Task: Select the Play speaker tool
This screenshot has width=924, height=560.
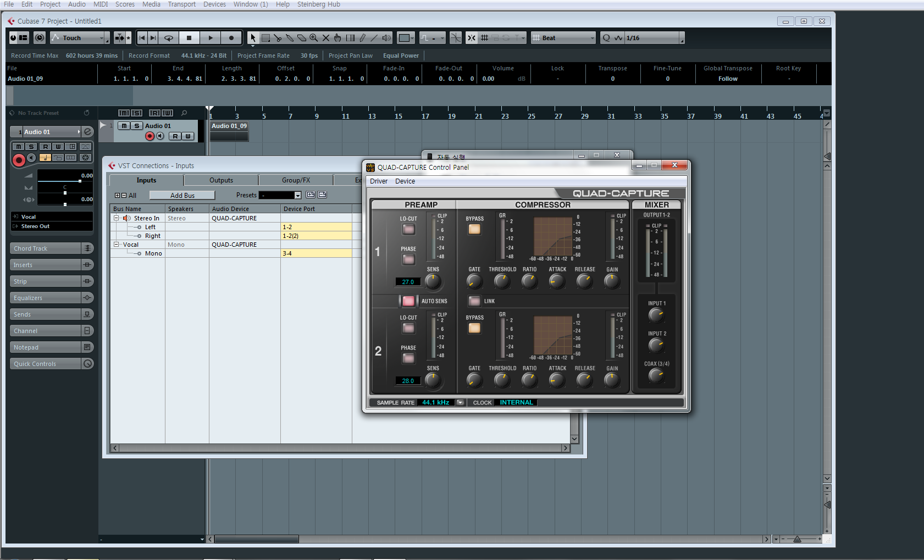Action: (386, 38)
